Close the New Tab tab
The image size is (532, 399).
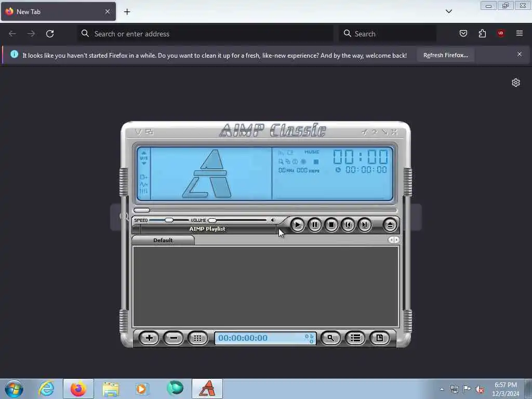tap(108, 11)
